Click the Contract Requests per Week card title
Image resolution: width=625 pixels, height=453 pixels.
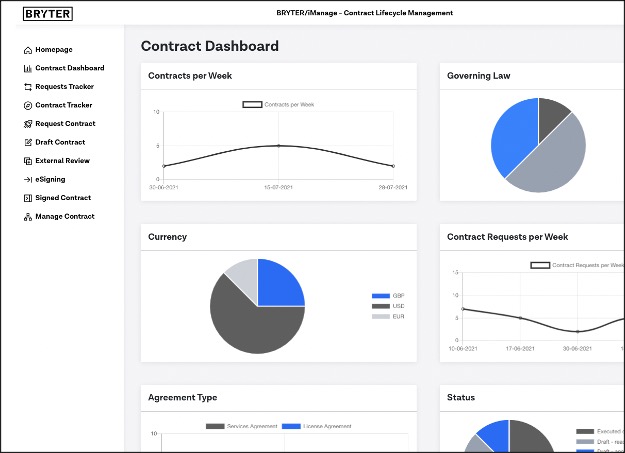[x=507, y=237]
